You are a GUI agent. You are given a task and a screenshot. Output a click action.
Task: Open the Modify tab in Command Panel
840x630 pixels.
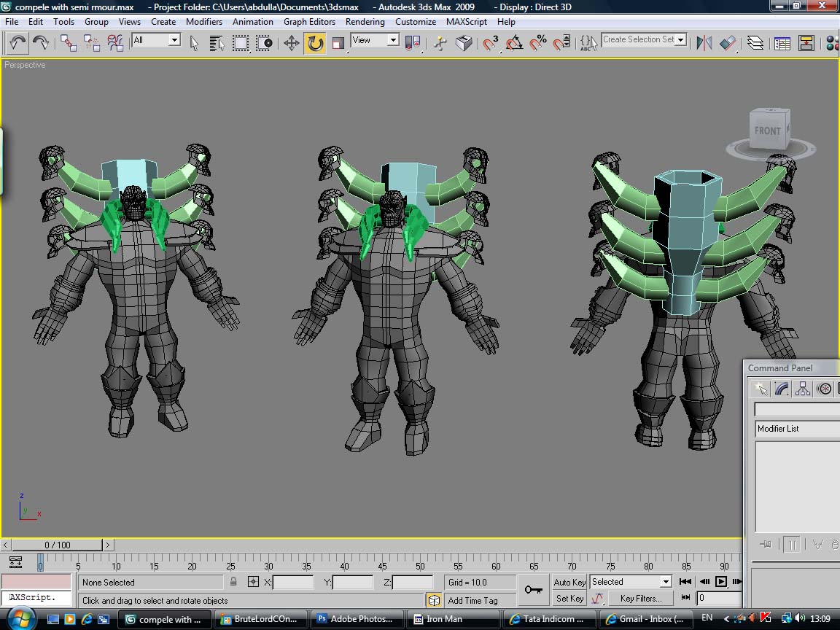point(782,389)
